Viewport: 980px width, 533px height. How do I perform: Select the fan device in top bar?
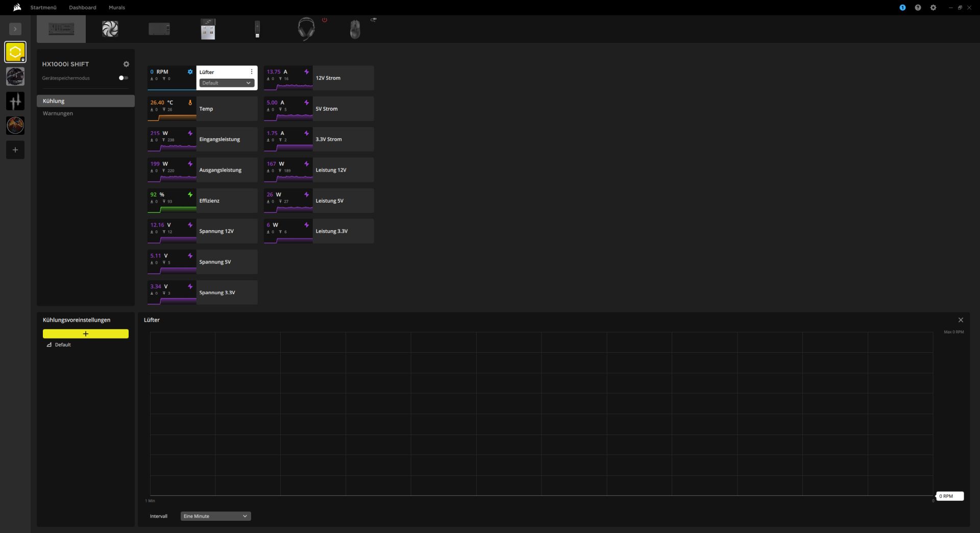(x=110, y=29)
